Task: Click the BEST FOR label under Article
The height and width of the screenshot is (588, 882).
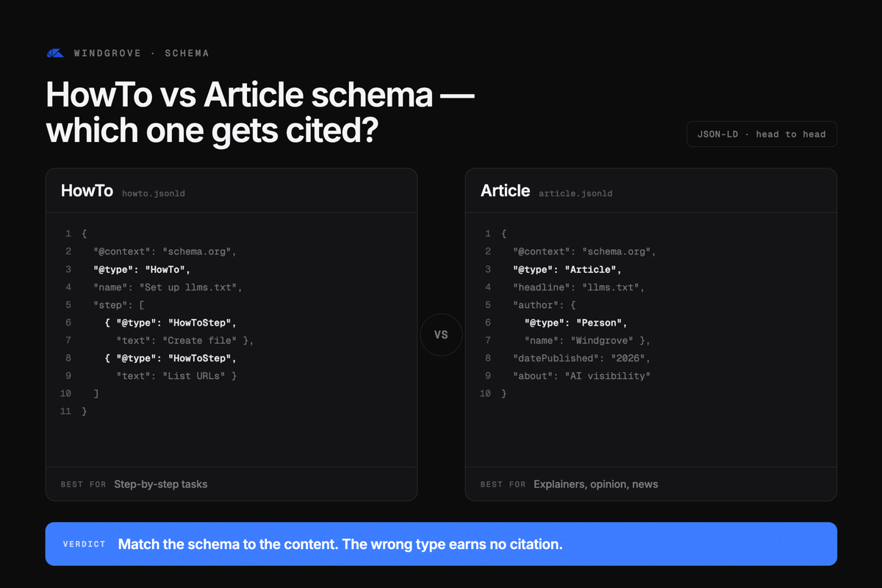Action: coord(503,484)
